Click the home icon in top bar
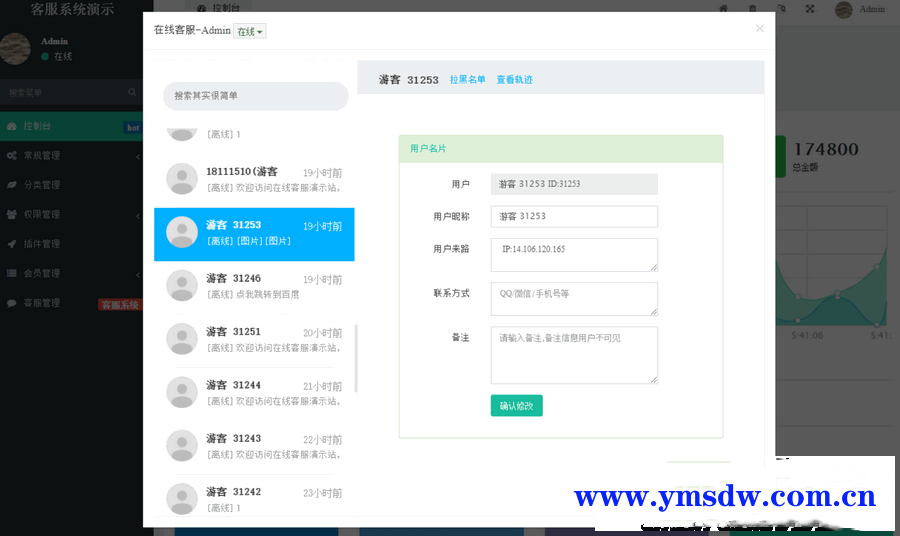This screenshot has width=900, height=536. [x=723, y=9]
